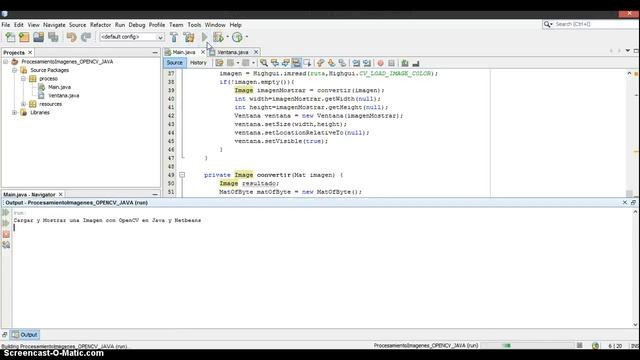
Task: Close the Output window
Action: click(x=624, y=202)
